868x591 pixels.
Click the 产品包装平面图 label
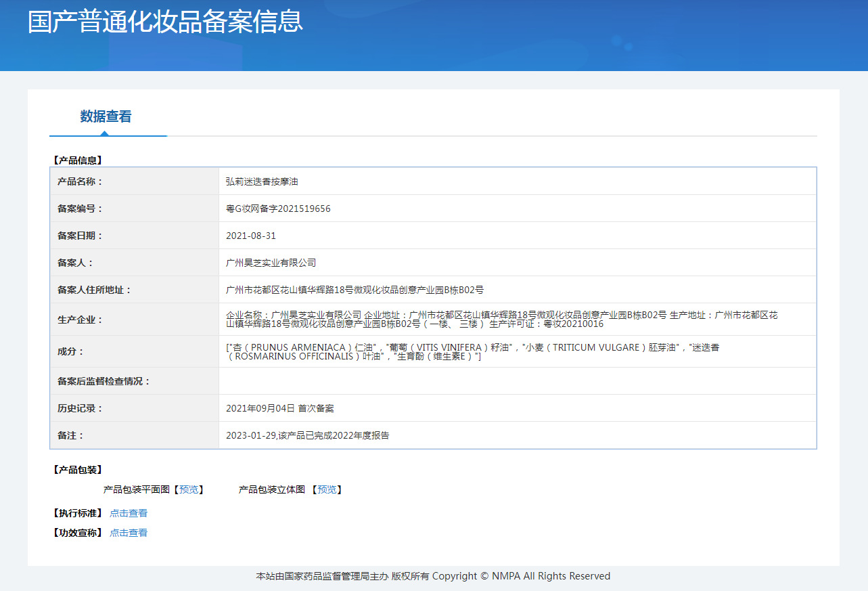[x=136, y=489]
